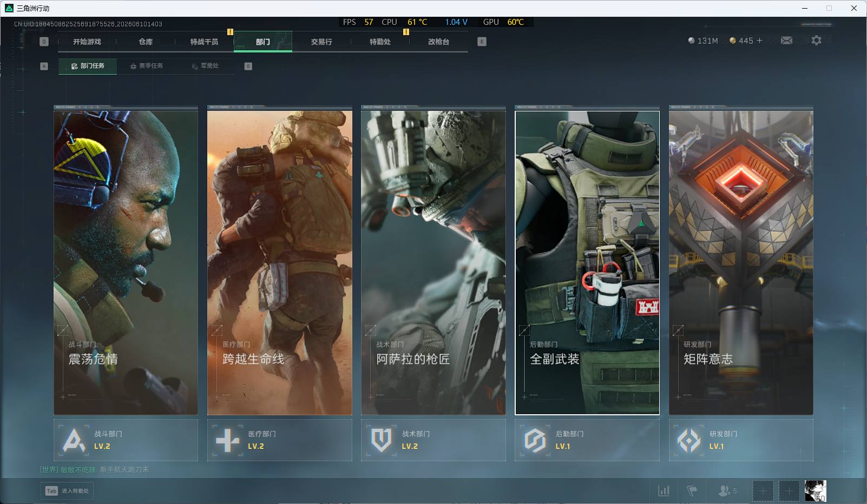Image resolution: width=867 pixels, height=504 pixels.
Task: Open the 改枪台 tab
Action: [438, 42]
